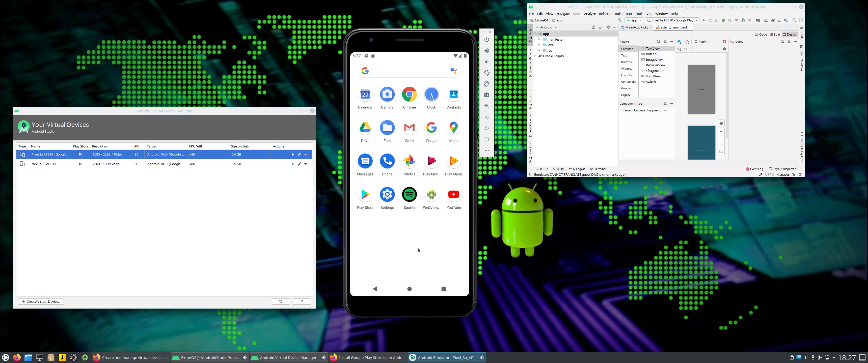Expand the res folder
The width and height of the screenshot is (868, 363).
[x=539, y=50]
